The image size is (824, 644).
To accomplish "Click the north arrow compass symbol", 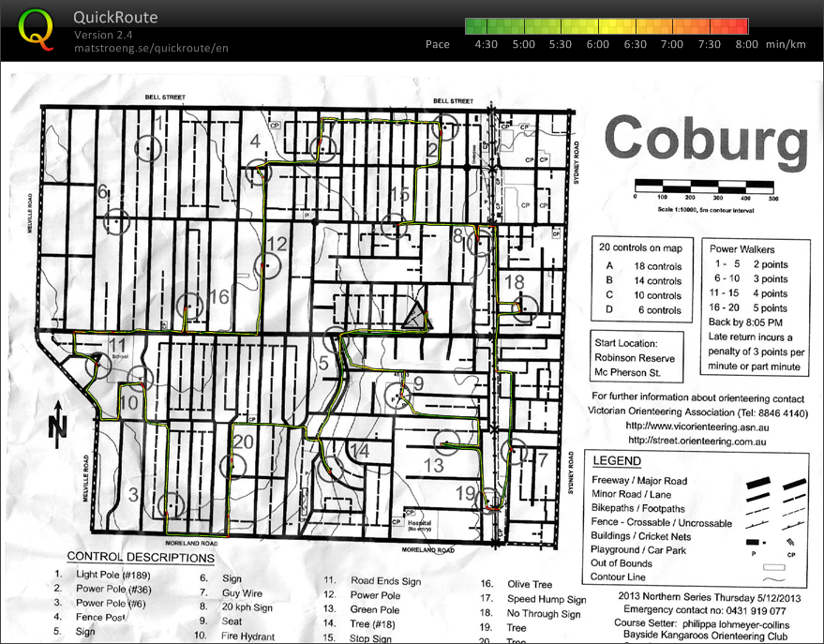I will pyautogui.click(x=58, y=422).
